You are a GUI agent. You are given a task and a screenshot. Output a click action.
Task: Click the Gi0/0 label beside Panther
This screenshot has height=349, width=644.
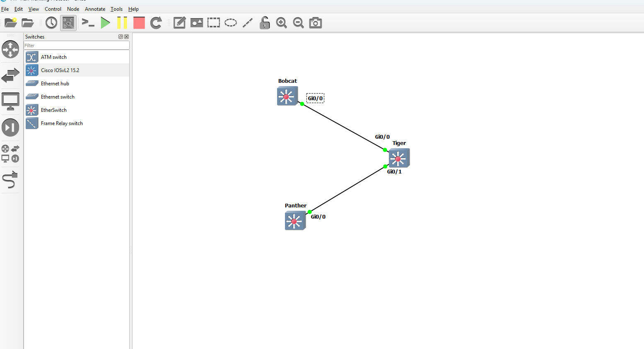pos(318,217)
